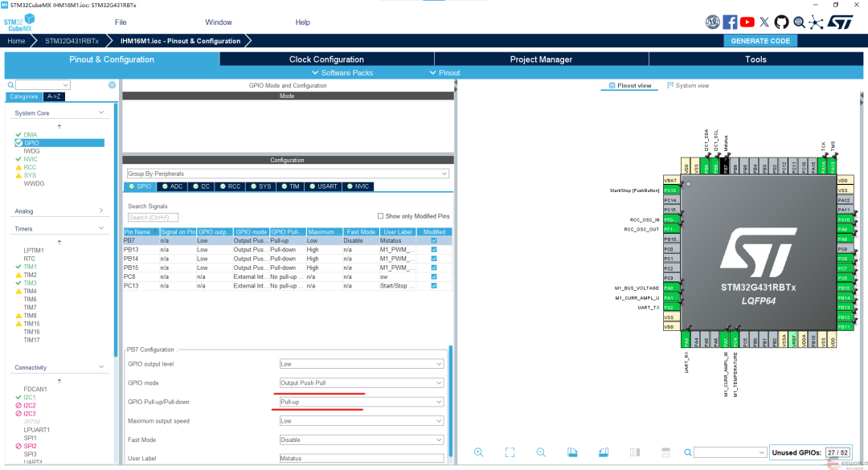Click the ST logo in the header
The image size is (868, 470).
[841, 22]
